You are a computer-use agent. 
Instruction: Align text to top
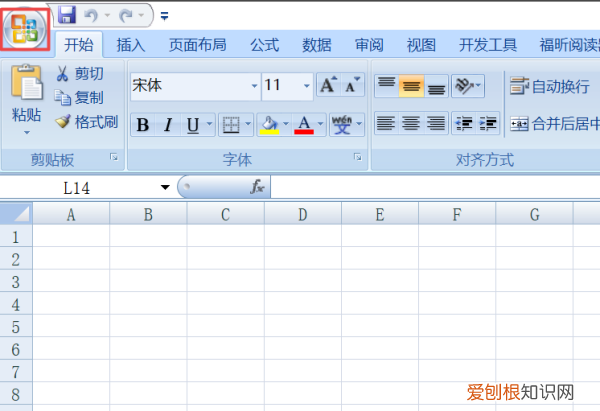point(386,86)
